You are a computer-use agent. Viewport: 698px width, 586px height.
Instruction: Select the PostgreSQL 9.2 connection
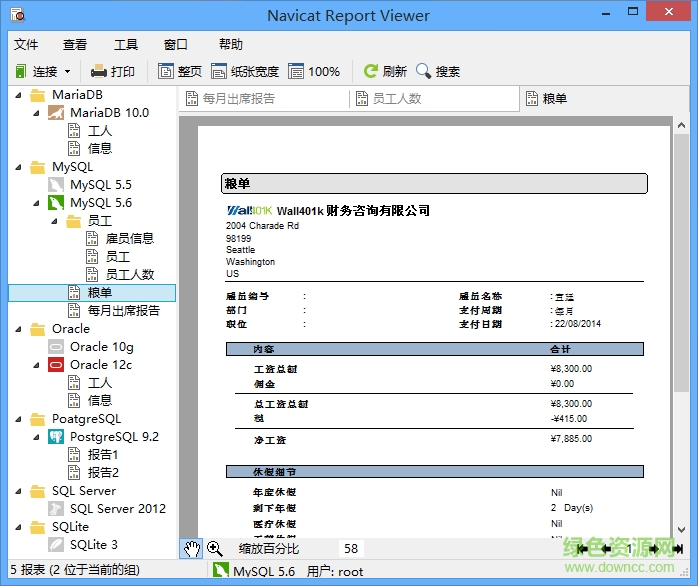(114, 437)
